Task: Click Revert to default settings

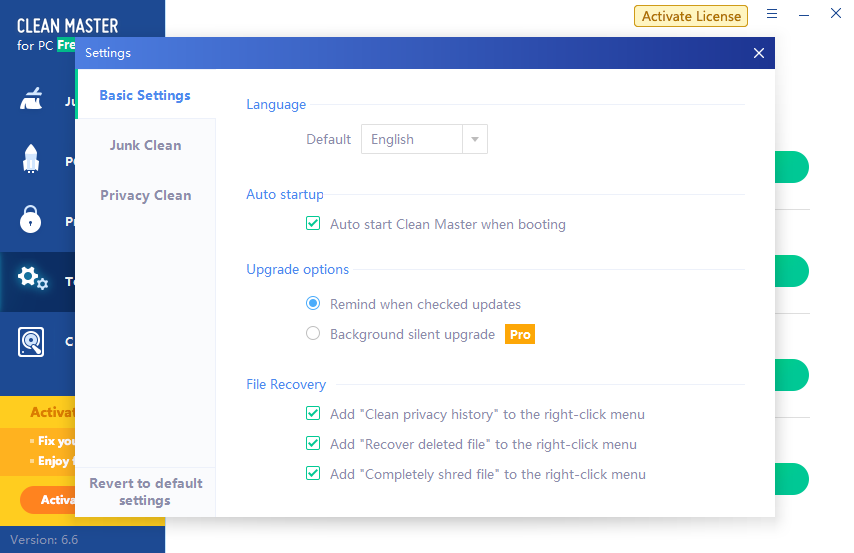Action: 145,492
